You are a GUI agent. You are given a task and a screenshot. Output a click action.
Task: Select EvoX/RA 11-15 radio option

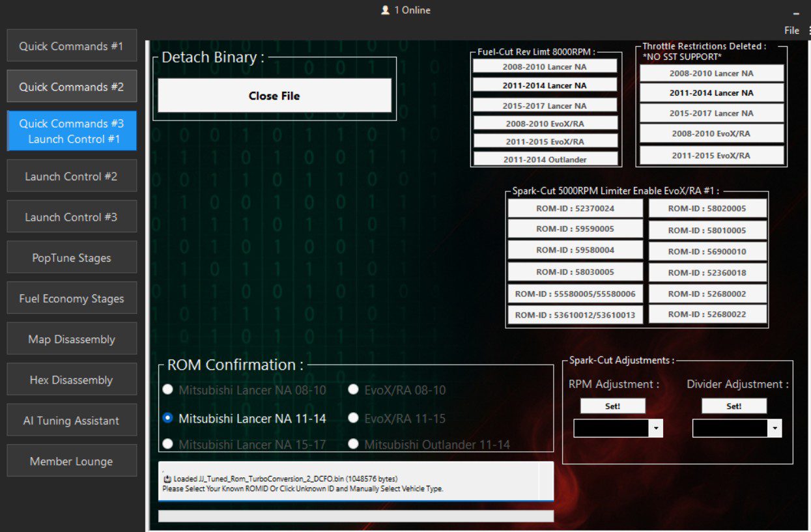(x=354, y=418)
